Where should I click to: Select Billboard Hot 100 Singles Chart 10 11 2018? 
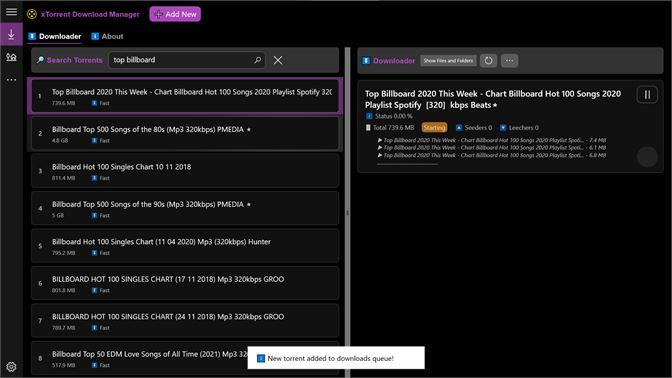[x=185, y=171]
